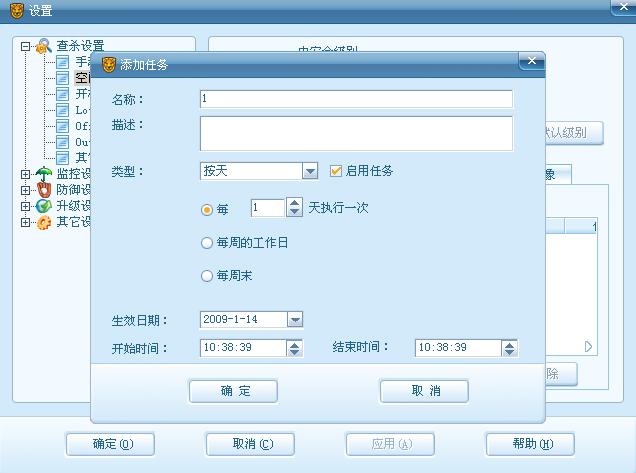This screenshot has width=636, height=473.
Task: Click the document icon next to 开 tree item
Action: [62, 94]
